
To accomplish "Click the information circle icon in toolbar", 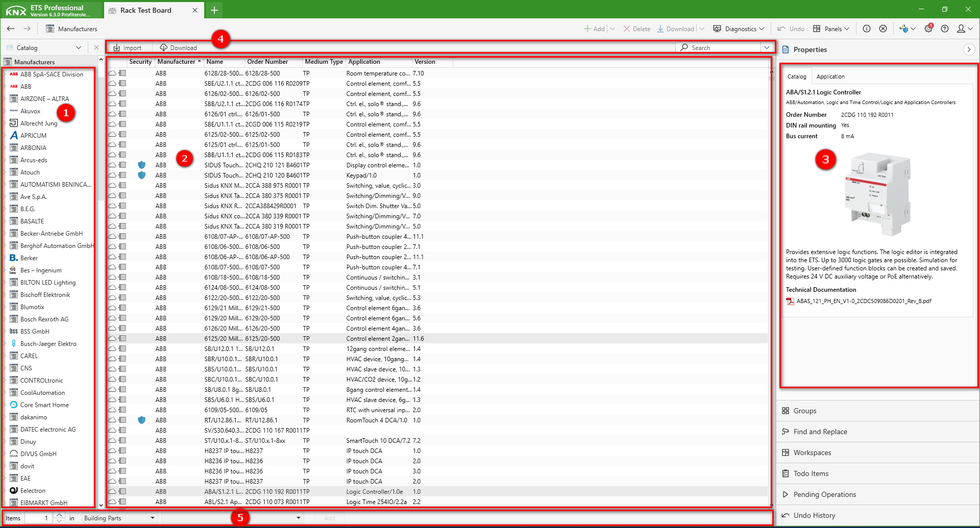I will pos(867,29).
